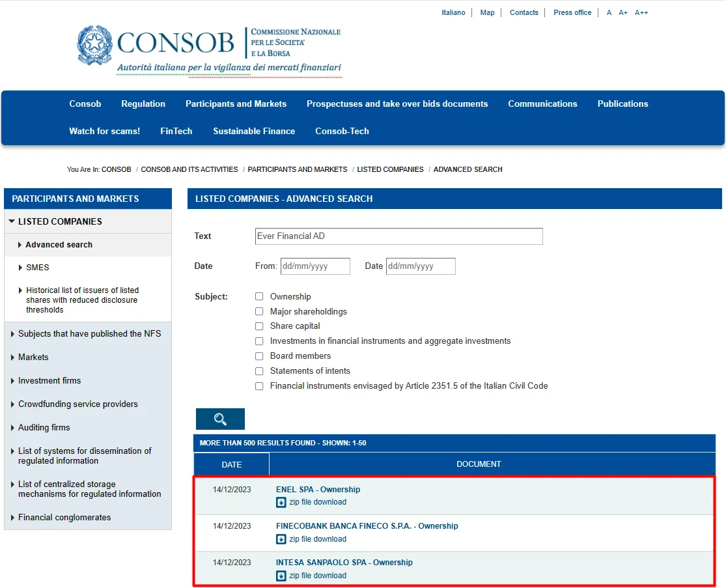This screenshot has height=588, width=726.
Task: Tick the Major shareholdings checkbox
Action: tap(259, 312)
